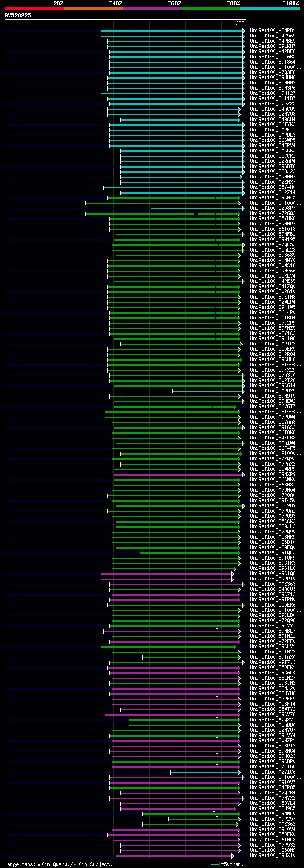
Task: Open hit UniRef100_B9T864
Action: 273,62
